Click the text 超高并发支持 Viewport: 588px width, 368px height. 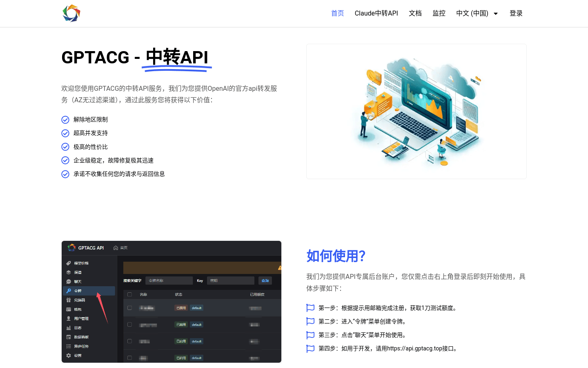[91, 133]
